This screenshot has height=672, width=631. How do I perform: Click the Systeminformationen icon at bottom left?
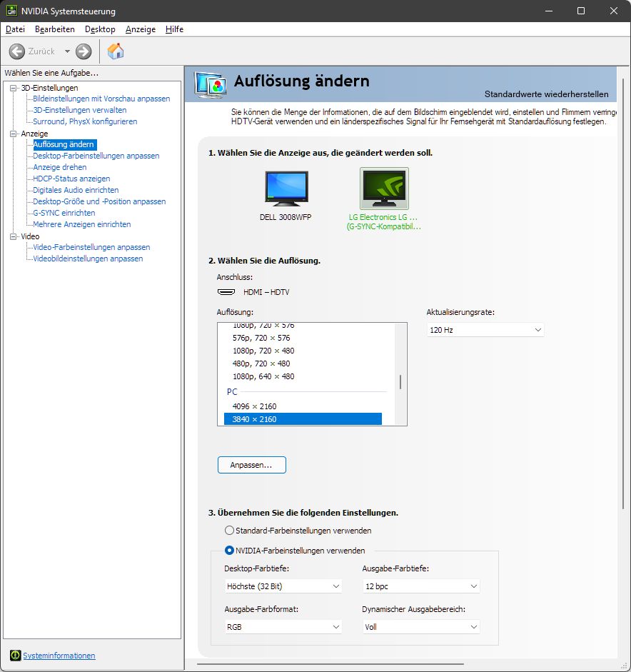point(16,656)
